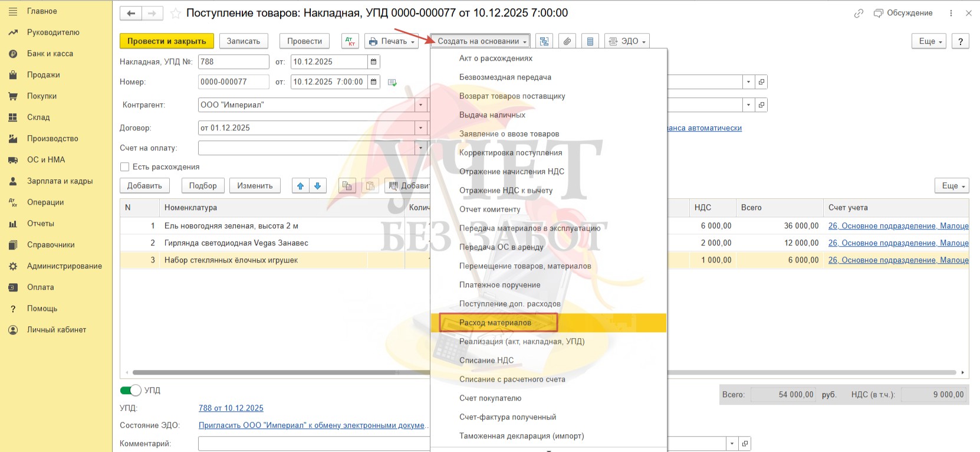Expand the Печать dropdown

click(x=392, y=41)
